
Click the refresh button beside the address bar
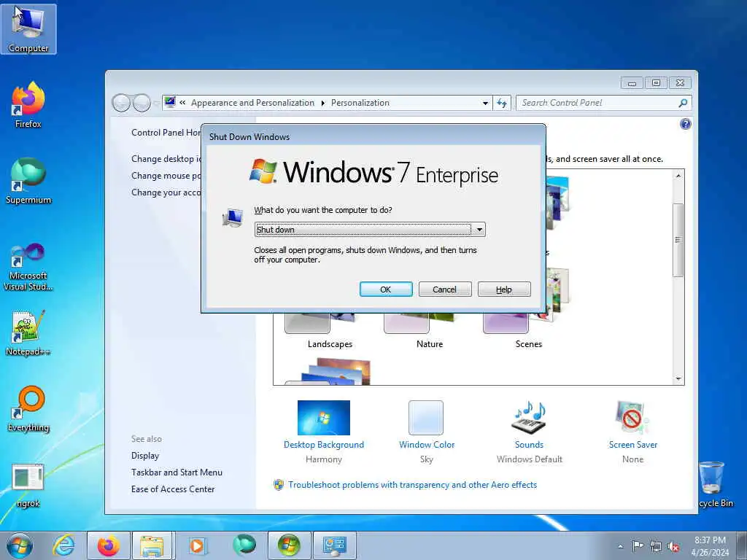click(x=502, y=103)
